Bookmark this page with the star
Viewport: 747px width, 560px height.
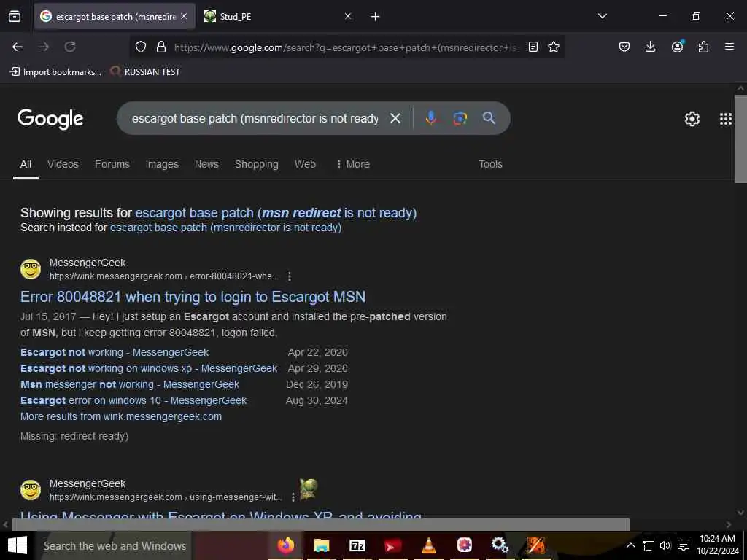point(554,47)
